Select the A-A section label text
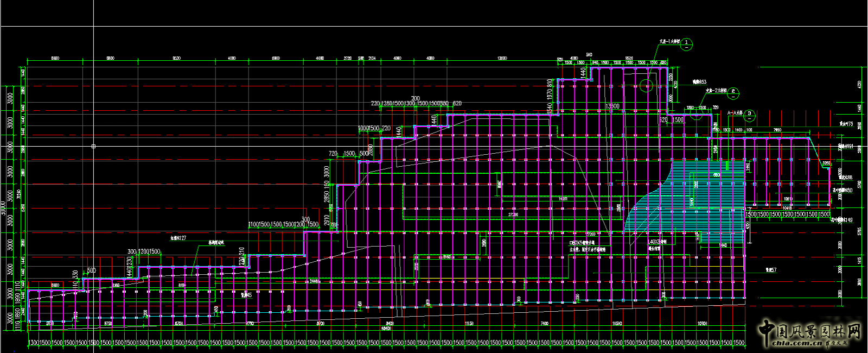Screen dimensions: 868x353 pyautogui.click(x=734, y=112)
